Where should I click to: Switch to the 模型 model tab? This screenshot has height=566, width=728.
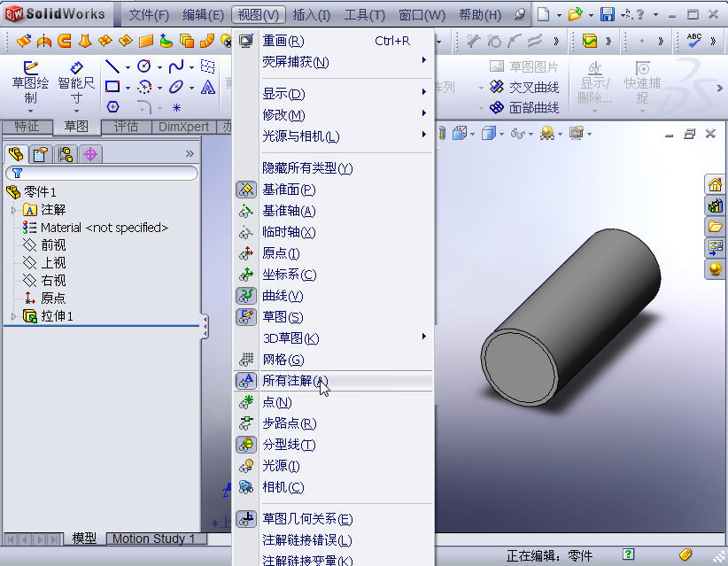click(x=84, y=539)
